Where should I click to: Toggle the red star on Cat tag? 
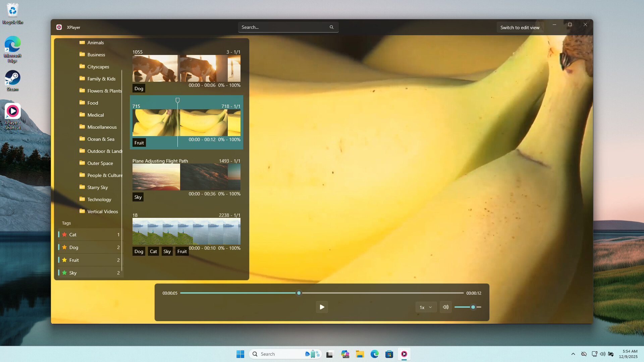coord(64,235)
